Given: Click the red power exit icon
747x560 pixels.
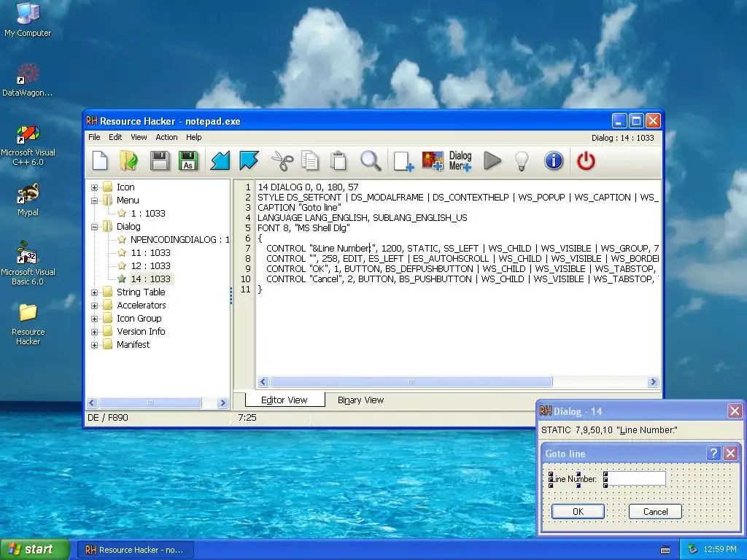Looking at the screenshot, I should pyautogui.click(x=586, y=161).
